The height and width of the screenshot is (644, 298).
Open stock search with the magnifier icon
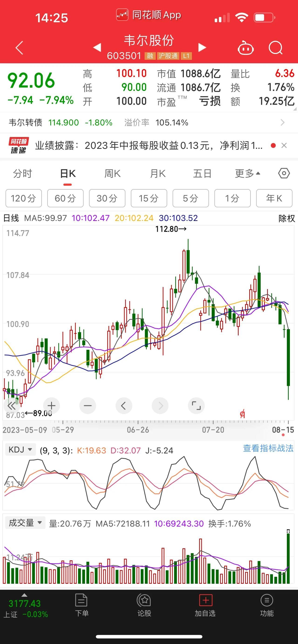point(275,47)
